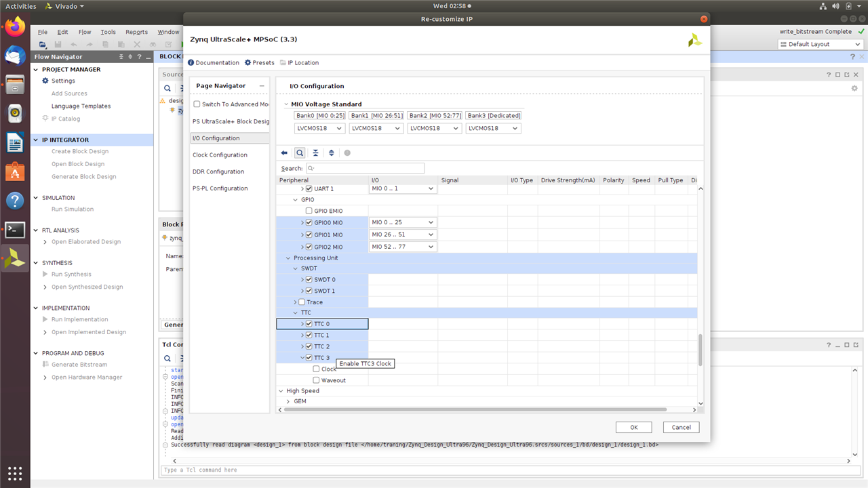Click the search icon in the Tcl Console
Screen dimensions: 868x488
click(x=167, y=358)
